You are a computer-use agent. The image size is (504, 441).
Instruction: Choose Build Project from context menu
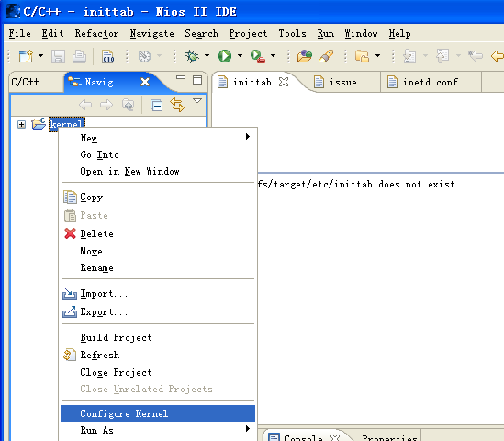click(158, 337)
